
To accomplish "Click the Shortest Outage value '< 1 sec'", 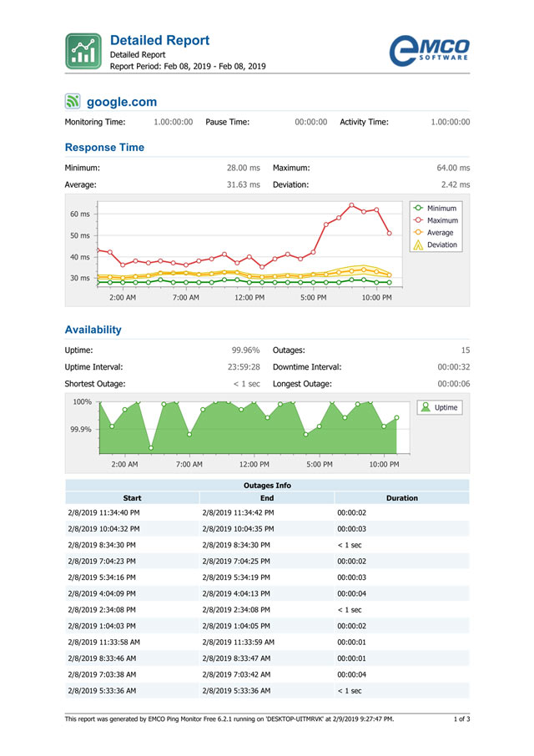I will 247,384.
